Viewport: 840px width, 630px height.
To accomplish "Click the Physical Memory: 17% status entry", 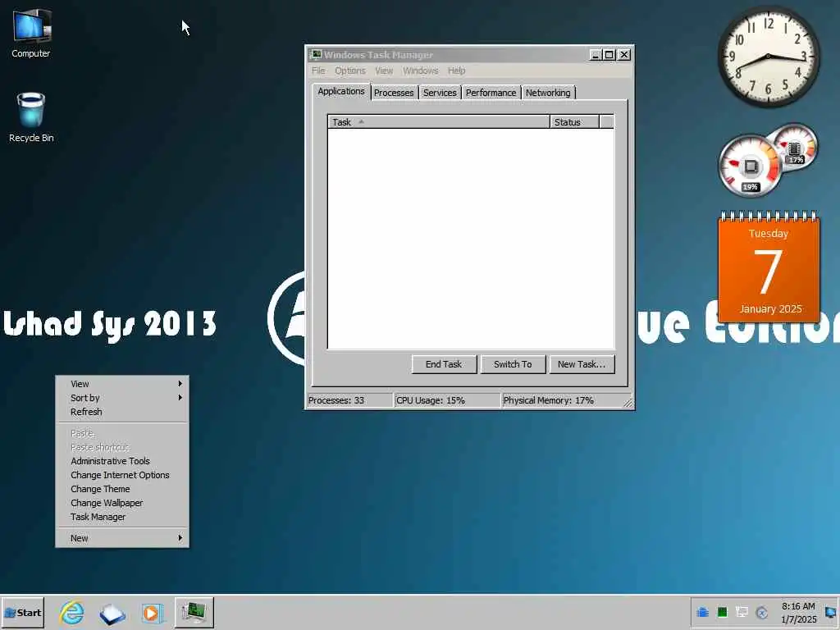I will pos(561,400).
